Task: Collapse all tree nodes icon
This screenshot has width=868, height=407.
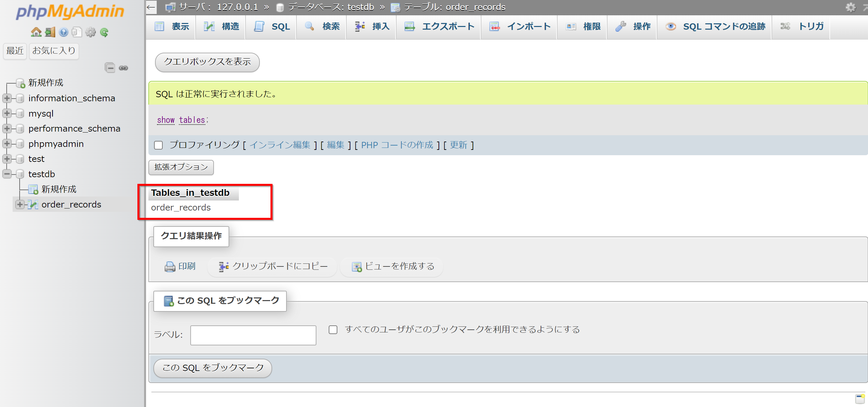Action: pos(110,68)
